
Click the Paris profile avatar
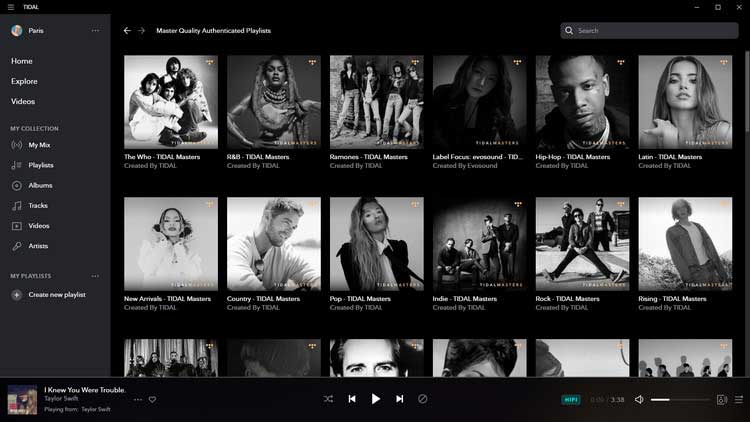pyautogui.click(x=17, y=31)
